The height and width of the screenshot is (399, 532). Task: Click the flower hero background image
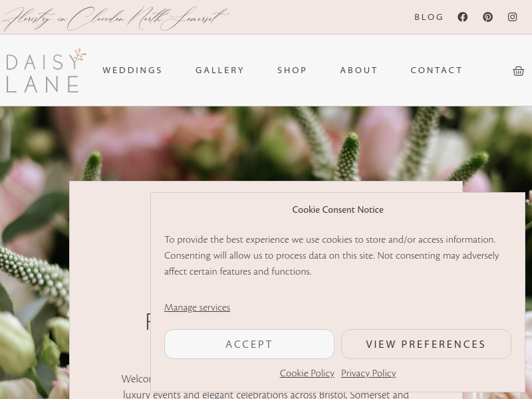click(x=266, y=143)
